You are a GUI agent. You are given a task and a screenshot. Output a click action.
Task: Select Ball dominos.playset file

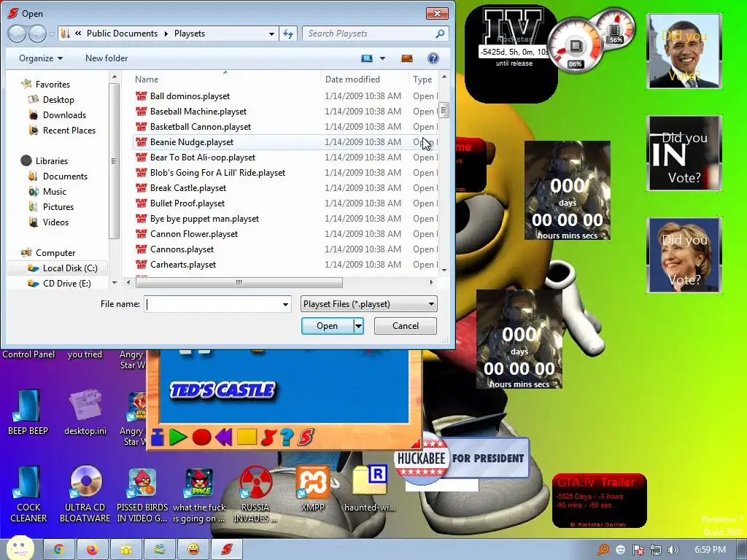coord(190,96)
